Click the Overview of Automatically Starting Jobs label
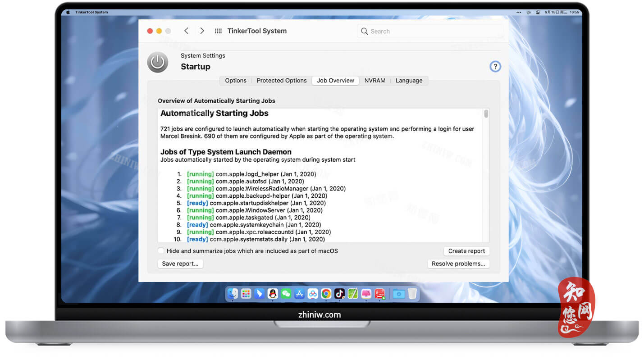The image size is (644, 359). point(216,101)
